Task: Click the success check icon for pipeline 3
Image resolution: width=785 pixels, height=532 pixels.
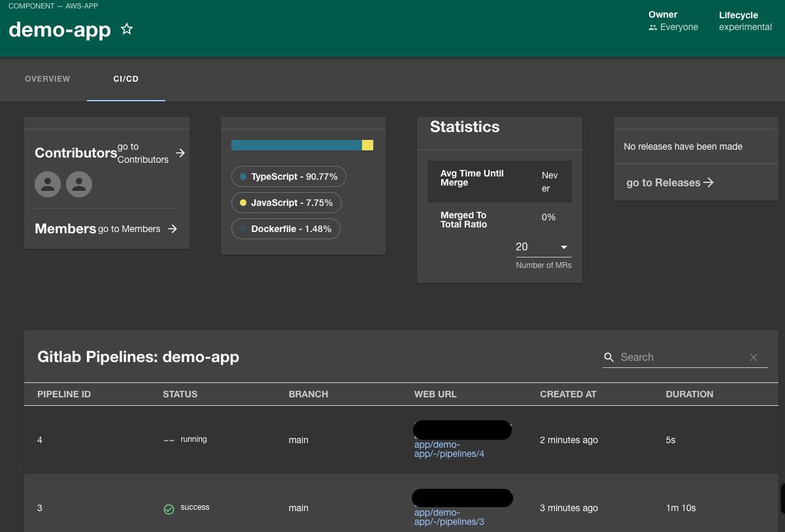Action: point(169,509)
